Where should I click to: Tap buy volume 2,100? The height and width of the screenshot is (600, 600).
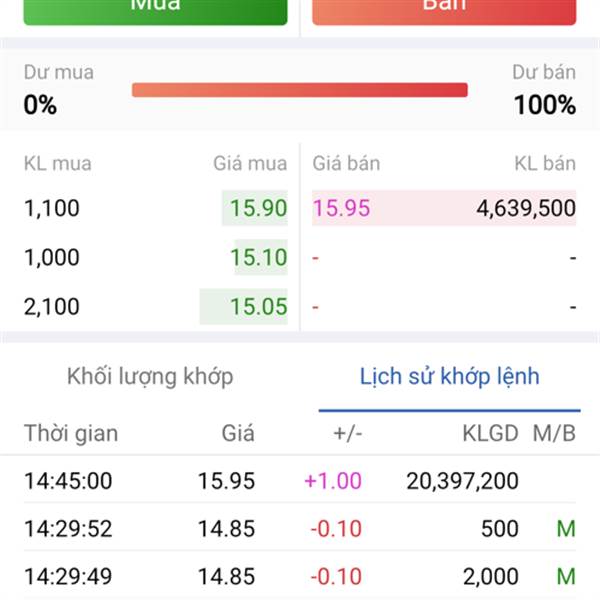pos(52,306)
